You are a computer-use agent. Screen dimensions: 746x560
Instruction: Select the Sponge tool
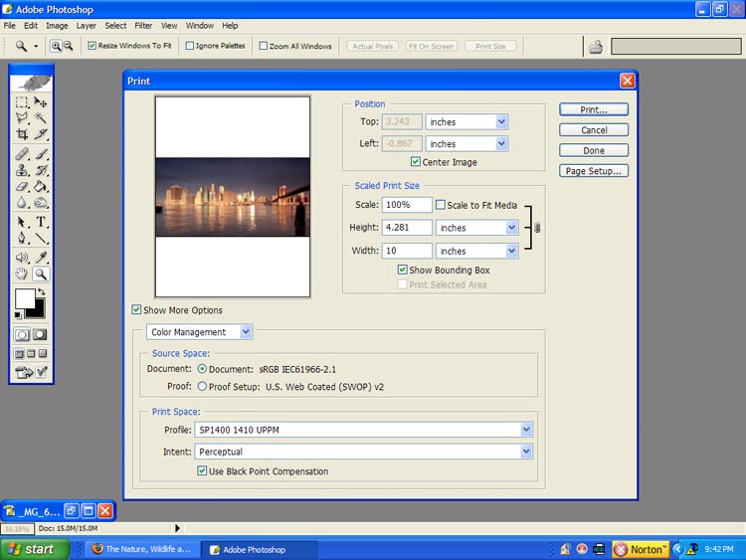[x=41, y=202]
